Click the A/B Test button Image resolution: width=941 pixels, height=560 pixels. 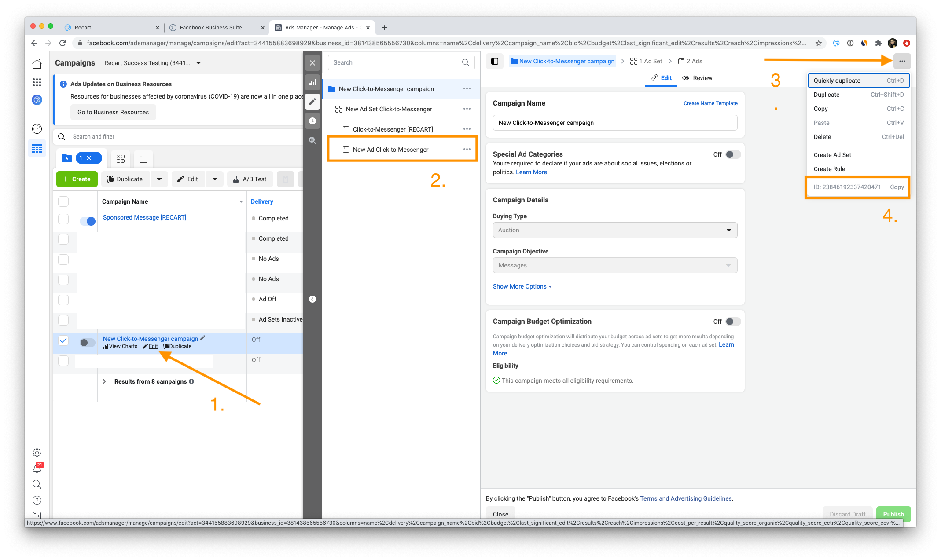point(250,179)
